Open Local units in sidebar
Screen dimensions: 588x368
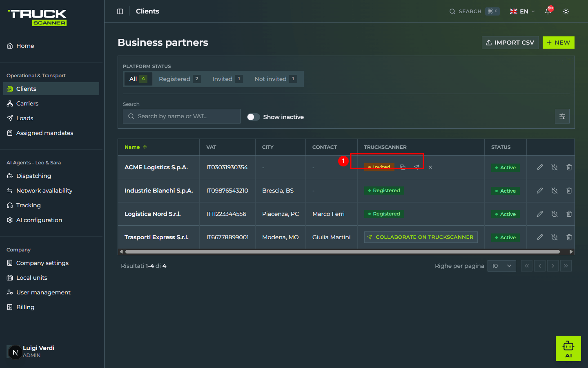51,278
